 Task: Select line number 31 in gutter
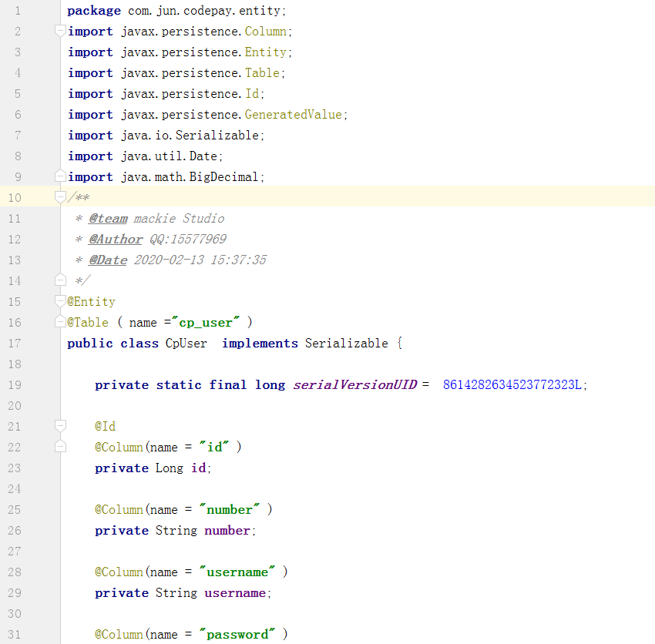coord(15,635)
